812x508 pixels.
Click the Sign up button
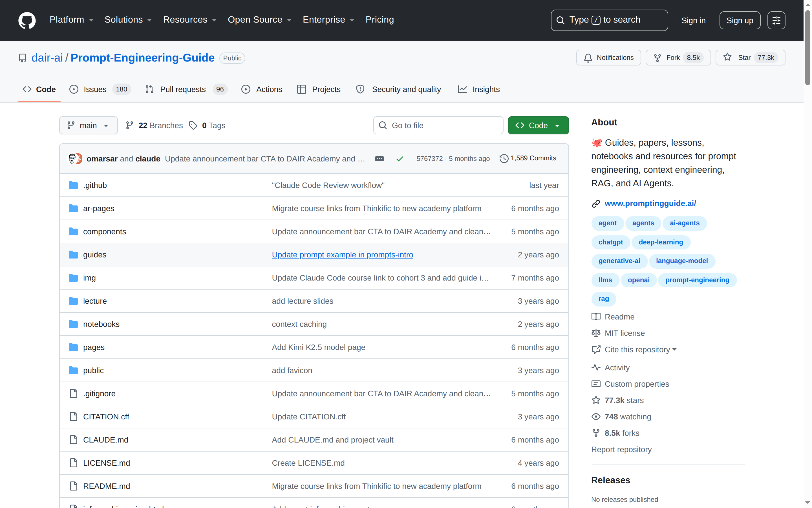[740, 21]
